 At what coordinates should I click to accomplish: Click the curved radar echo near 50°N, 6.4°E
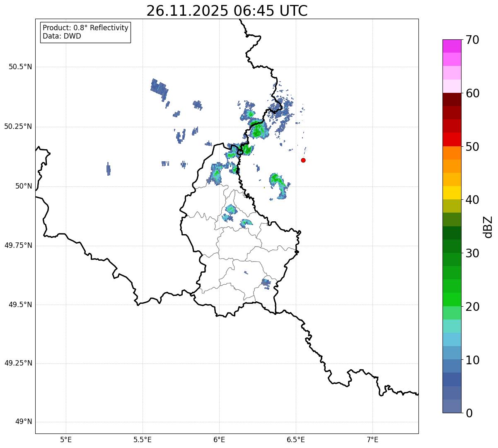(279, 186)
